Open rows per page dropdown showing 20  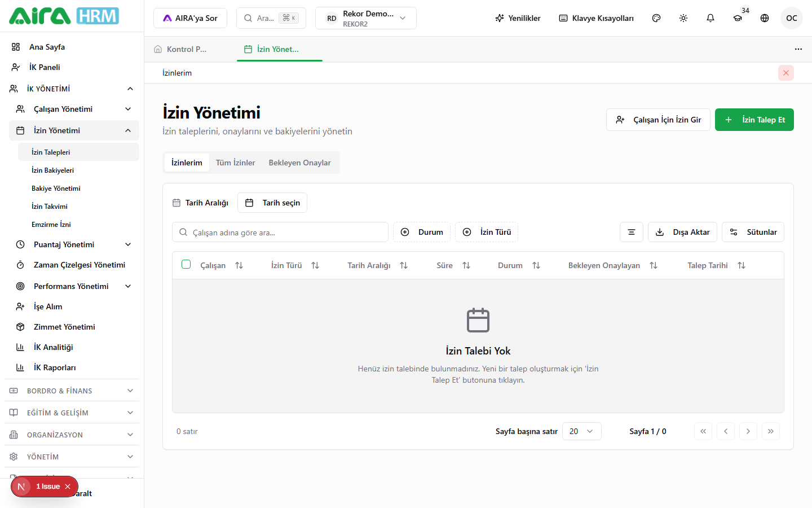(582, 431)
